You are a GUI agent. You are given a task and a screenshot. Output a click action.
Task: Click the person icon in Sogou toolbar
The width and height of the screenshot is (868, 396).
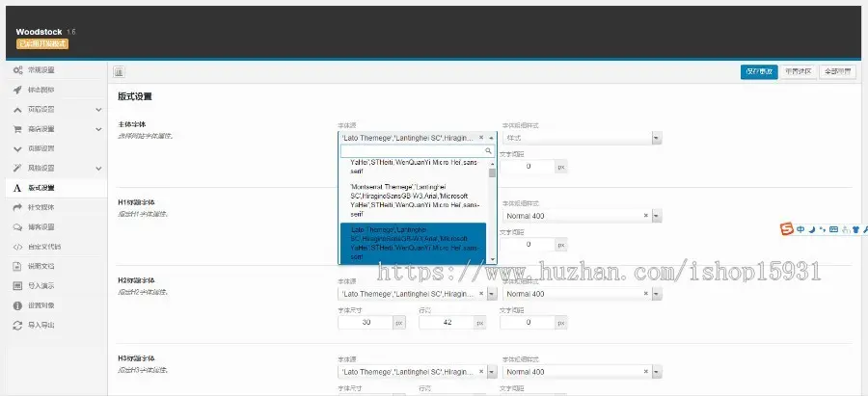845,229
